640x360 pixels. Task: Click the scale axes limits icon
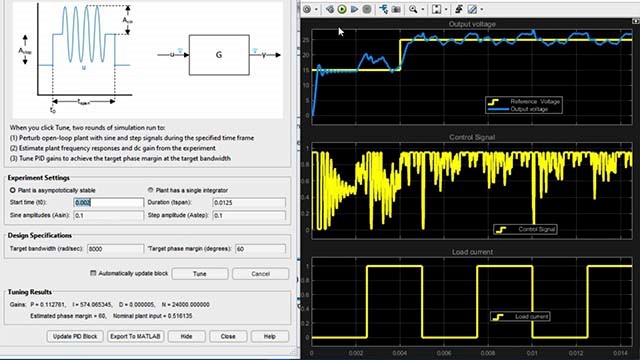[x=436, y=9]
